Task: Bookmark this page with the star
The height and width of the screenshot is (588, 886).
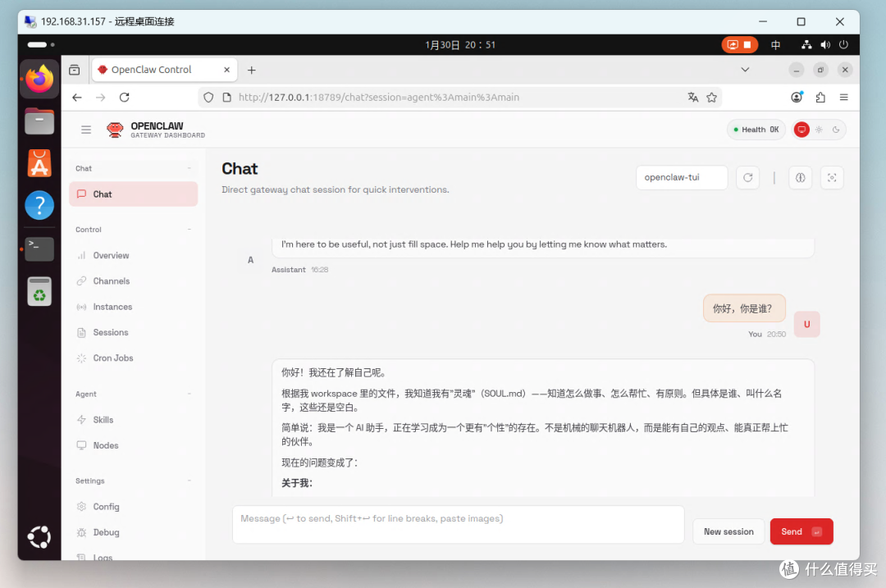Action: pos(711,97)
